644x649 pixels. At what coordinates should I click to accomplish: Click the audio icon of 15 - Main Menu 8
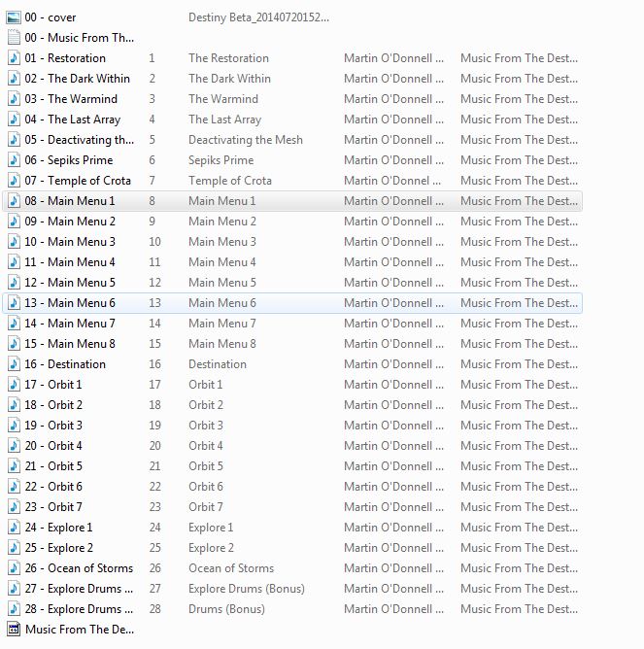click(x=14, y=344)
